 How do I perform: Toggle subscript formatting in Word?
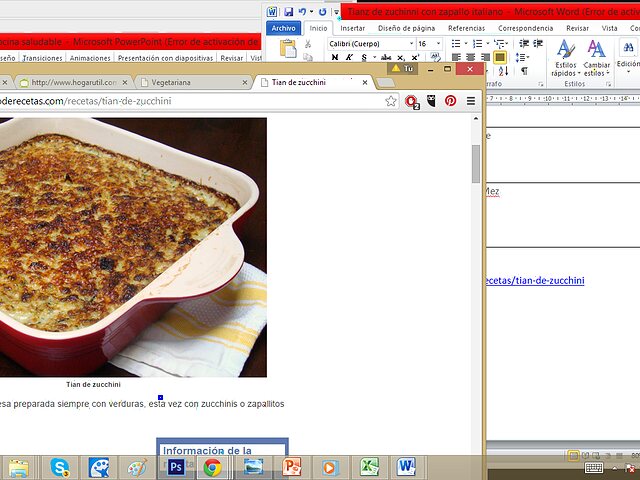click(x=401, y=57)
